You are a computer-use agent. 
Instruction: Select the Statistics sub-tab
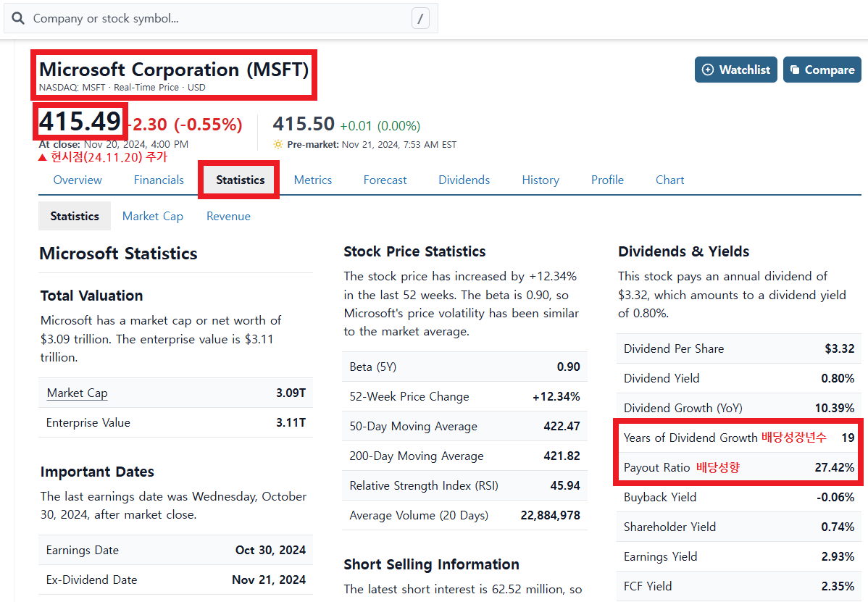[75, 216]
